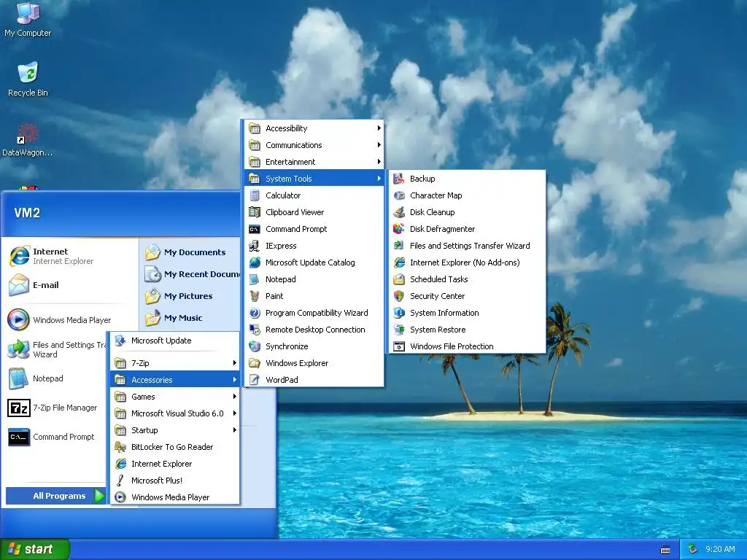
Task: Click the Synchronize icon
Action: (255, 346)
